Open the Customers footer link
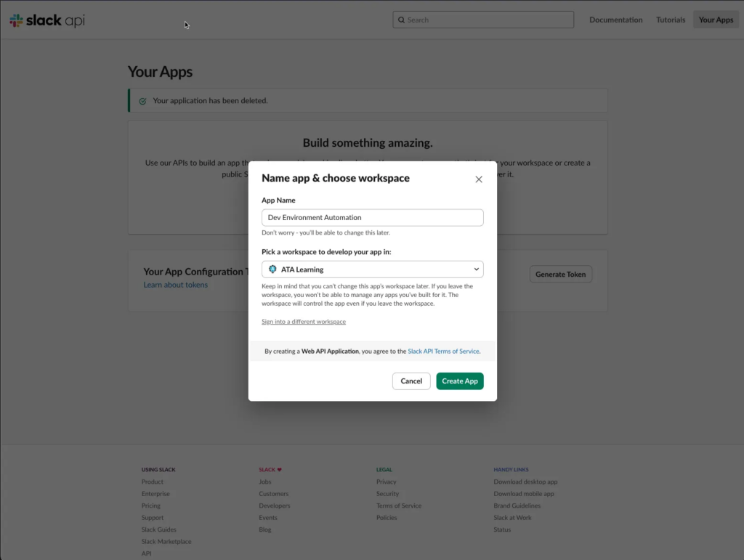The image size is (744, 560). tap(274, 494)
